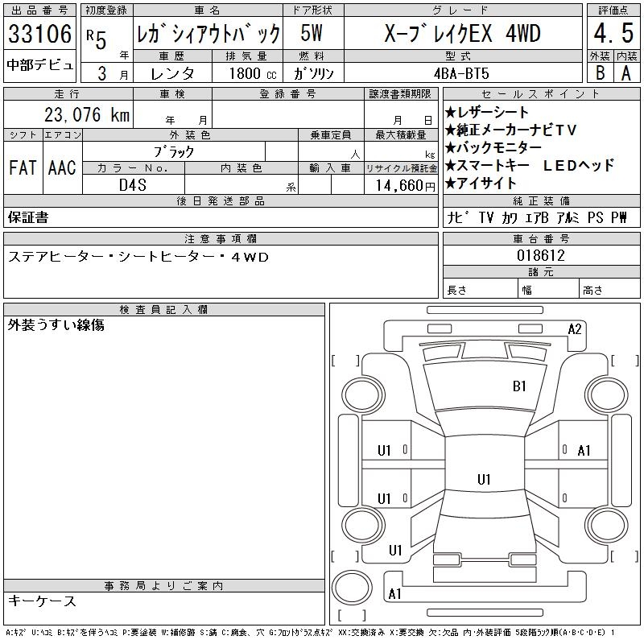Click chassis number 018612
The height and width of the screenshot is (644, 644).
(x=541, y=255)
